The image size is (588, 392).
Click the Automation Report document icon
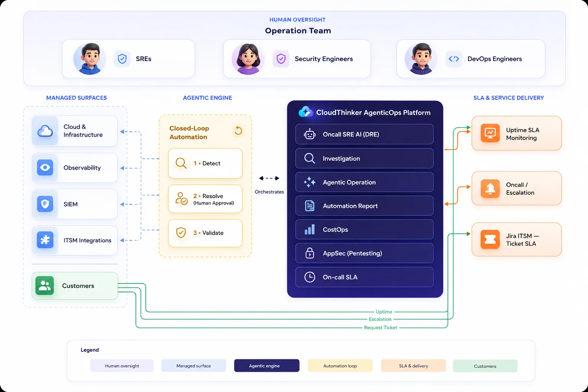click(x=310, y=206)
